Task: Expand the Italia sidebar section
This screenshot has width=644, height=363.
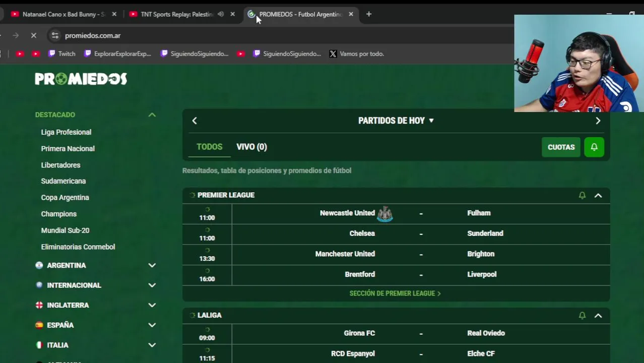Action: (x=152, y=345)
